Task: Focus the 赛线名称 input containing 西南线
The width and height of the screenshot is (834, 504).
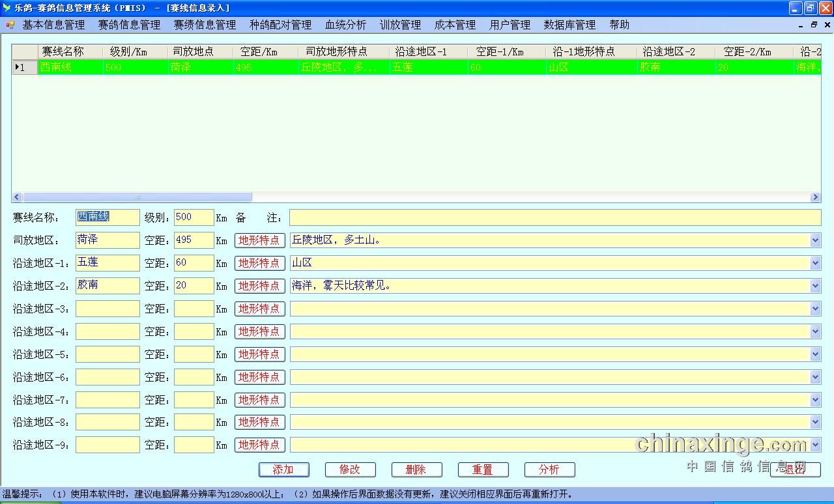Action: pos(108,217)
